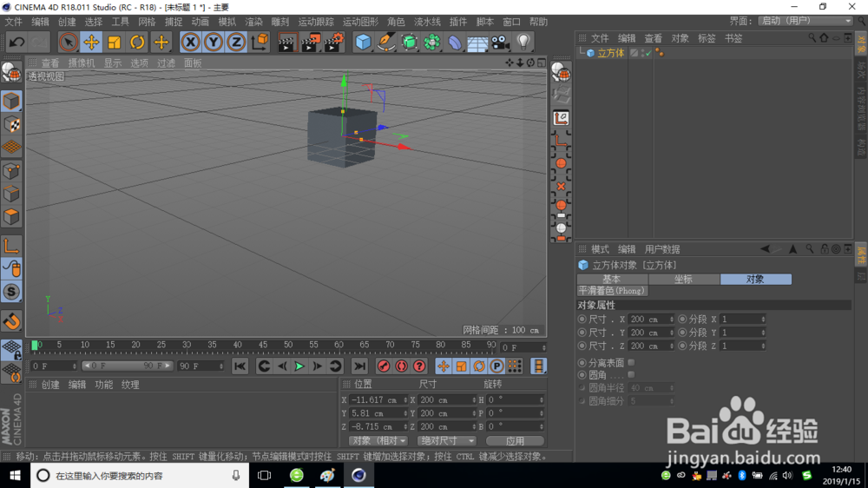Click the position X field -11.617 cm
This screenshot has width=868, height=488.
[x=375, y=400]
